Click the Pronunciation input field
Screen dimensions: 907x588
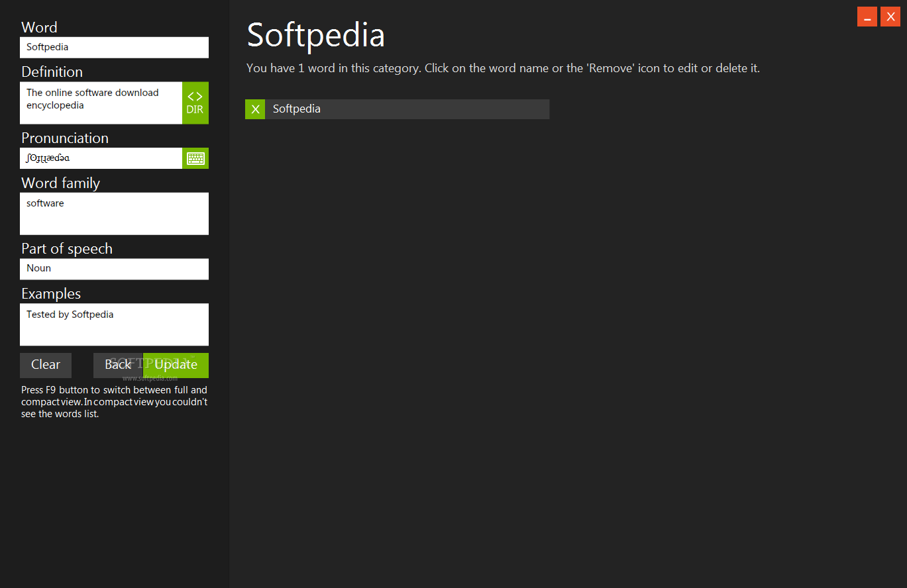point(101,158)
